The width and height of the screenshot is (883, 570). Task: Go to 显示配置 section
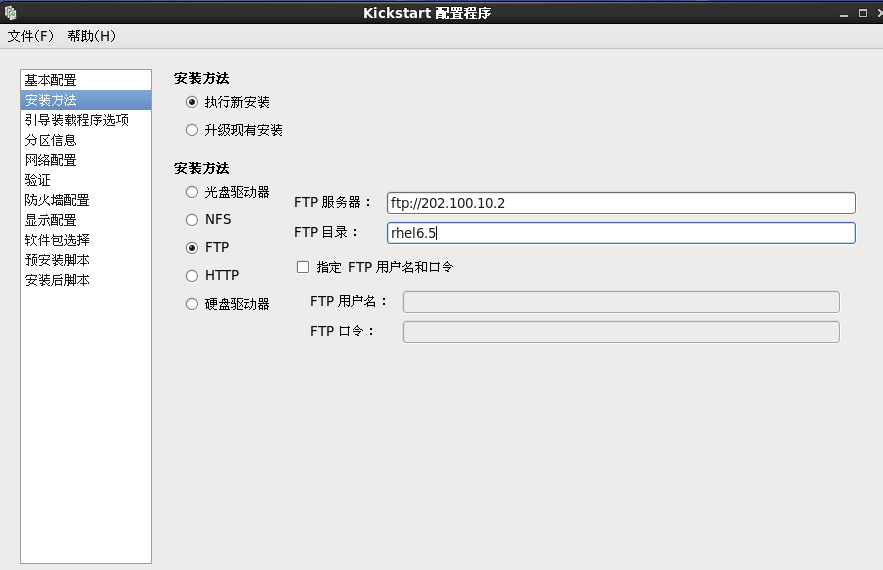[x=86, y=220]
